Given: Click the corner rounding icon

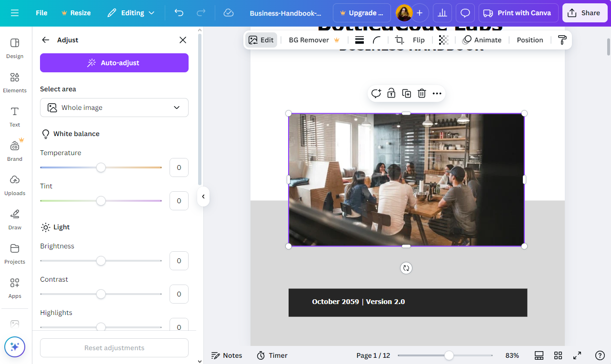Looking at the screenshot, I should pyautogui.click(x=377, y=40).
